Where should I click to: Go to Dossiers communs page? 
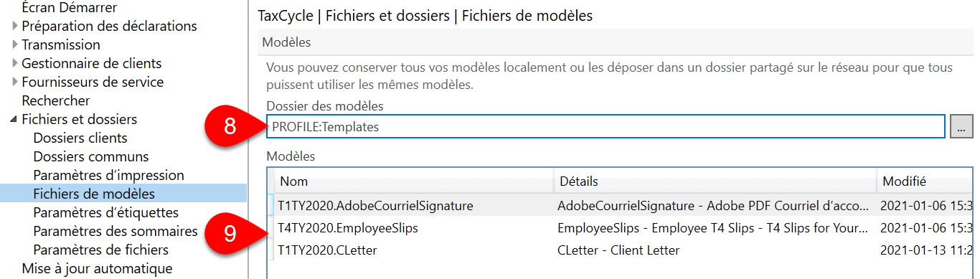coord(91,157)
